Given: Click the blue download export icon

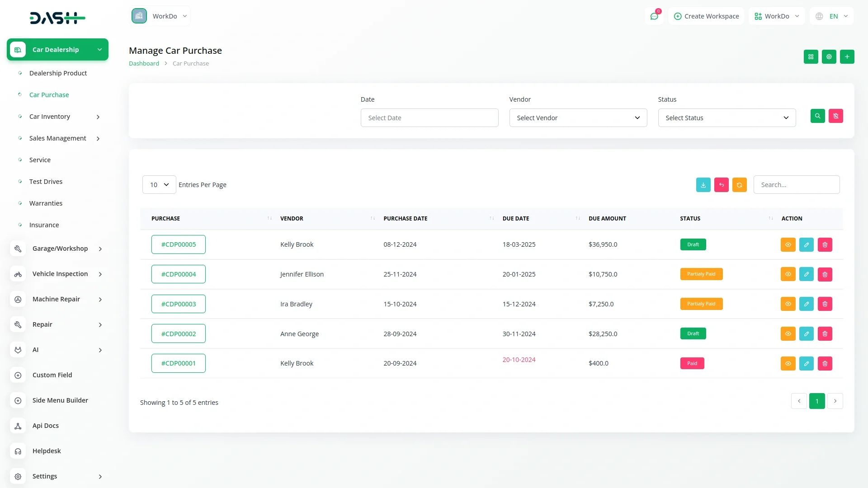Looking at the screenshot, I should [703, 185].
